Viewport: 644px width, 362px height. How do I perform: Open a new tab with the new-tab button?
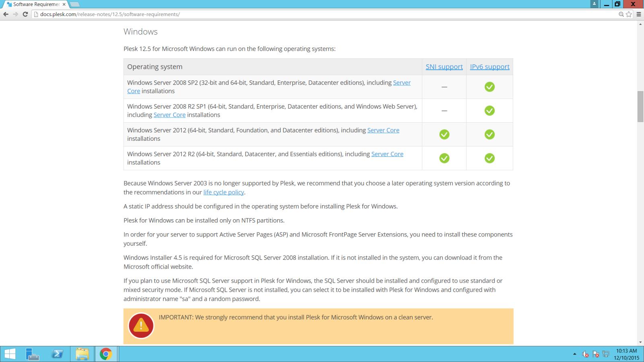tap(75, 4)
